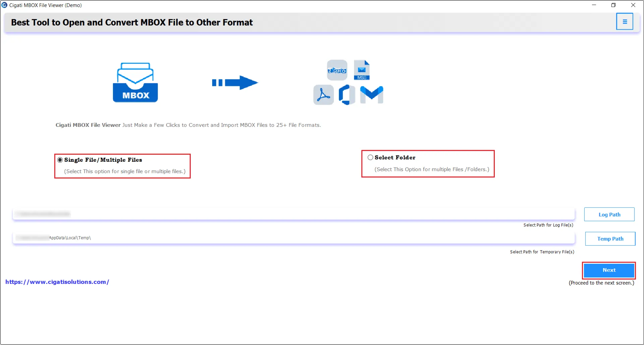Image resolution: width=644 pixels, height=345 pixels.
Task: Click the temporary files path field
Action: coord(294,238)
